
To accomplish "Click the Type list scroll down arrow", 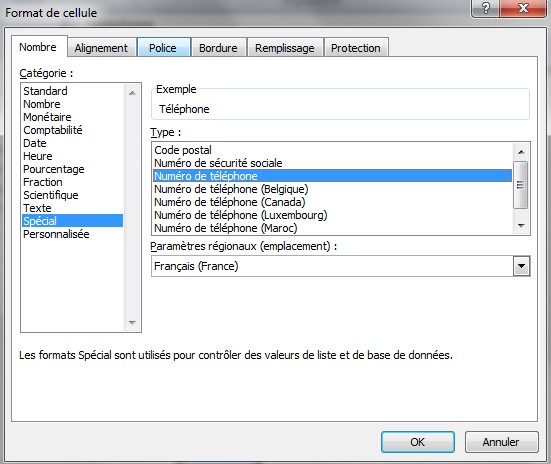I will pyautogui.click(x=521, y=226).
